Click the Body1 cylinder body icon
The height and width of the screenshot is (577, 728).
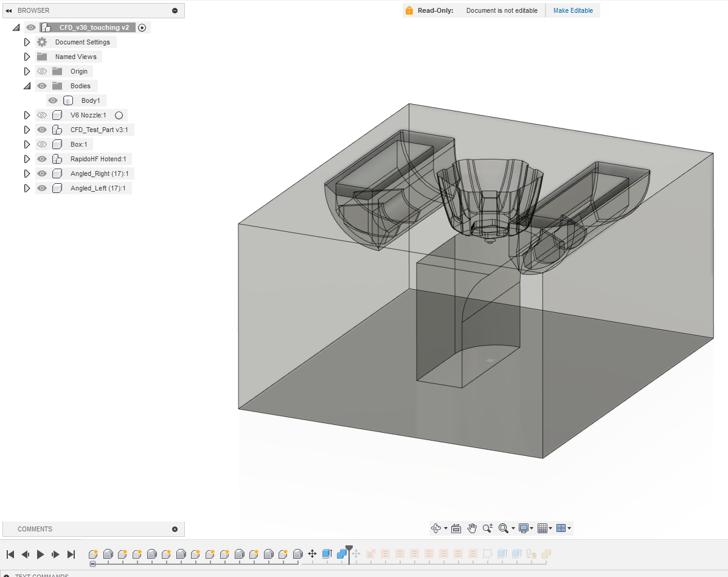68,100
